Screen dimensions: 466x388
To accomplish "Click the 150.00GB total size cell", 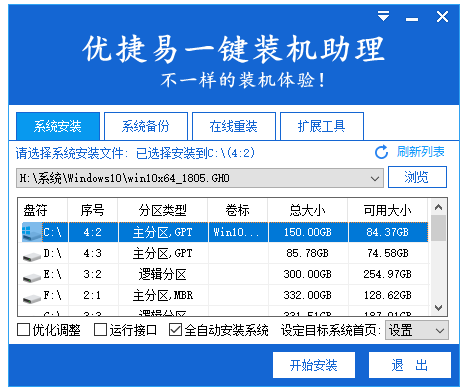I will (x=308, y=232).
